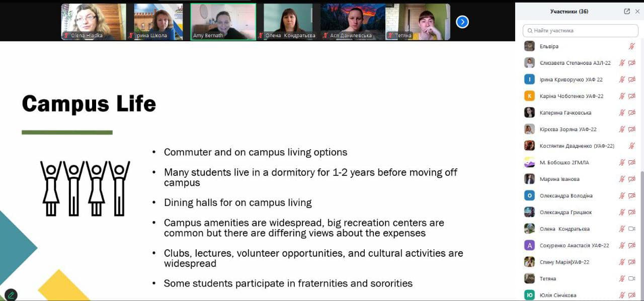This screenshot has width=644, height=301.
Task: Click the video-off icon for Марина Іванова
Action: click(x=632, y=179)
